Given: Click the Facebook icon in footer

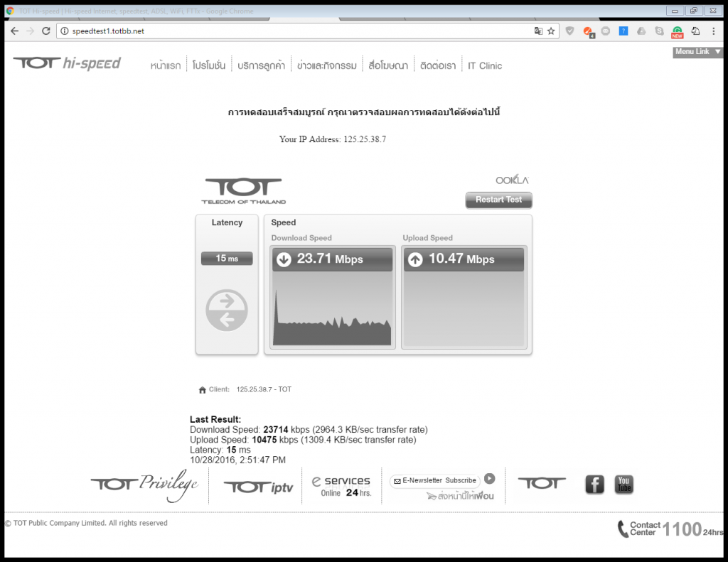Looking at the screenshot, I should click(594, 484).
